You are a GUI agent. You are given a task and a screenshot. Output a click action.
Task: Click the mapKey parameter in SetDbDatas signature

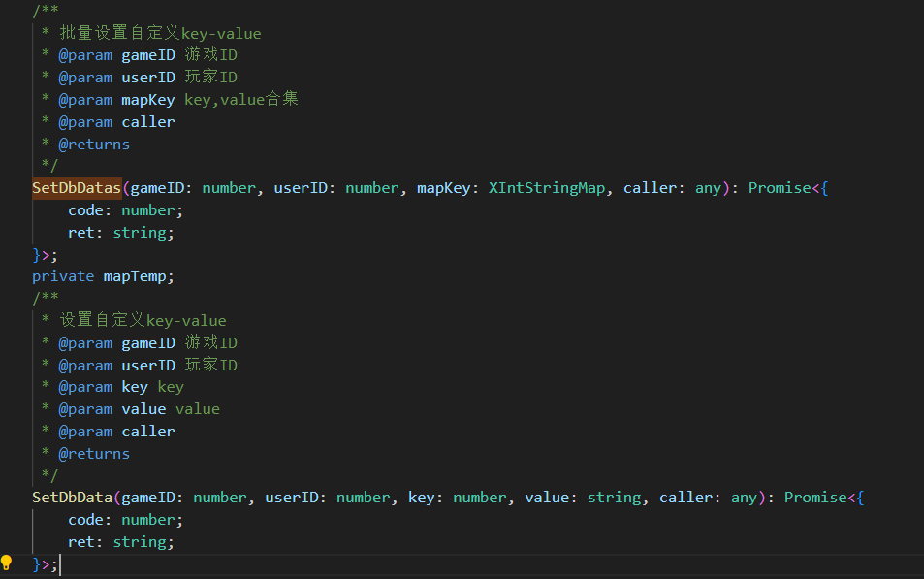pyautogui.click(x=443, y=188)
